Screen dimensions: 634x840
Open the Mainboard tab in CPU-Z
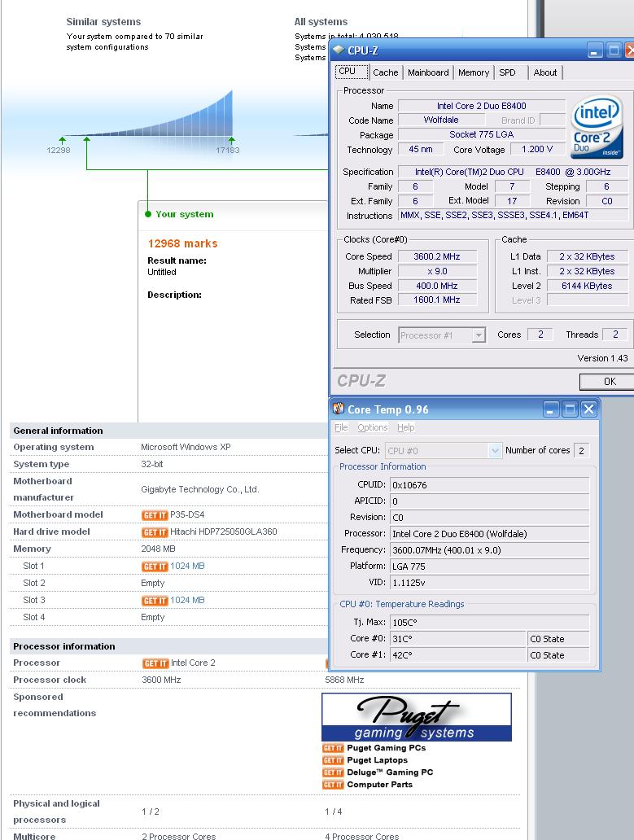(428, 73)
